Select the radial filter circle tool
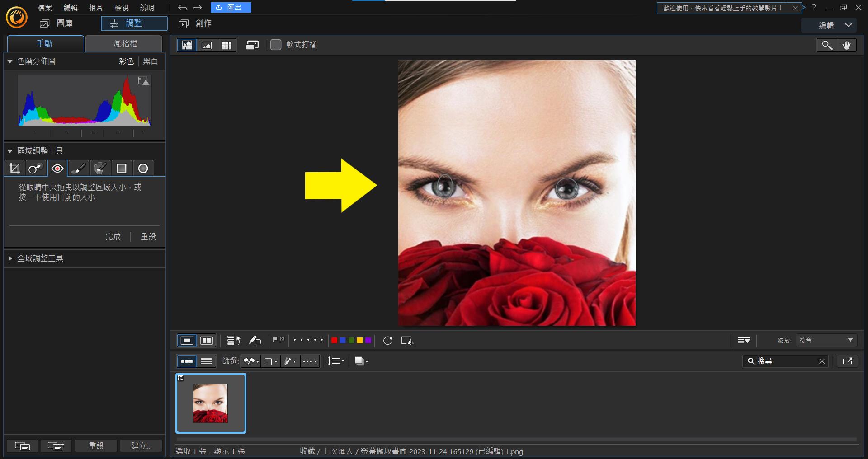 tap(143, 169)
